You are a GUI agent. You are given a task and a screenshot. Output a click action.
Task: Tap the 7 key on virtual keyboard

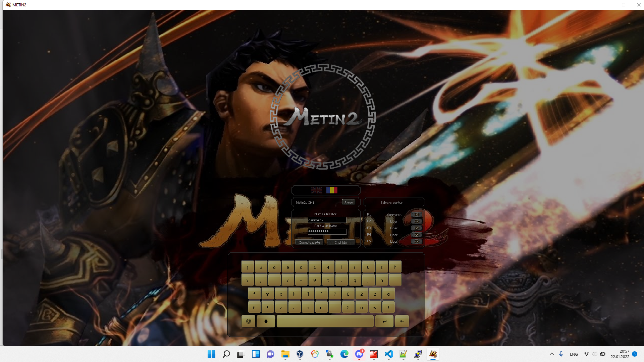pos(335,294)
